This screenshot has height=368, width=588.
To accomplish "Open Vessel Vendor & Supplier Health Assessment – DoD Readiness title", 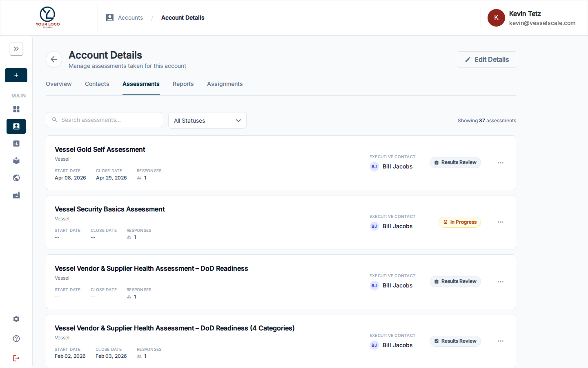I will (151, 269).
